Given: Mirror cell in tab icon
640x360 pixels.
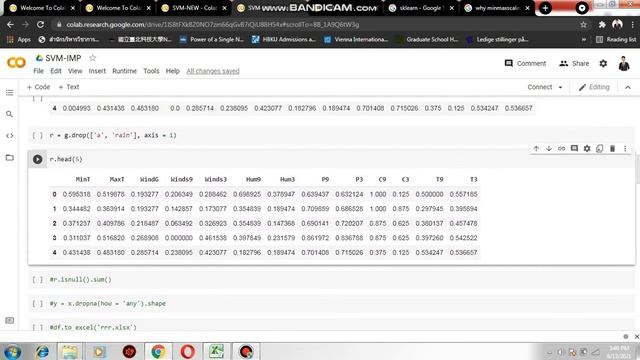Looking at the screenshot, I should [599, 149].
